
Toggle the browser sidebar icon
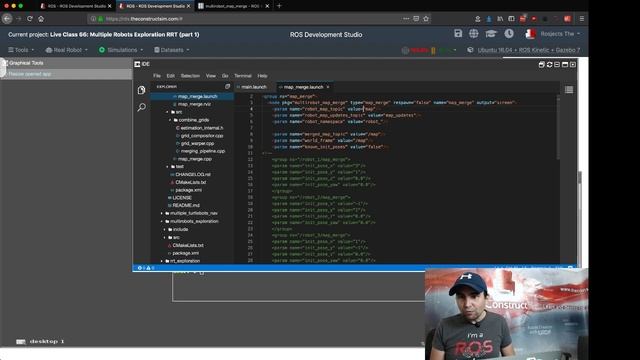pos(511,19)
